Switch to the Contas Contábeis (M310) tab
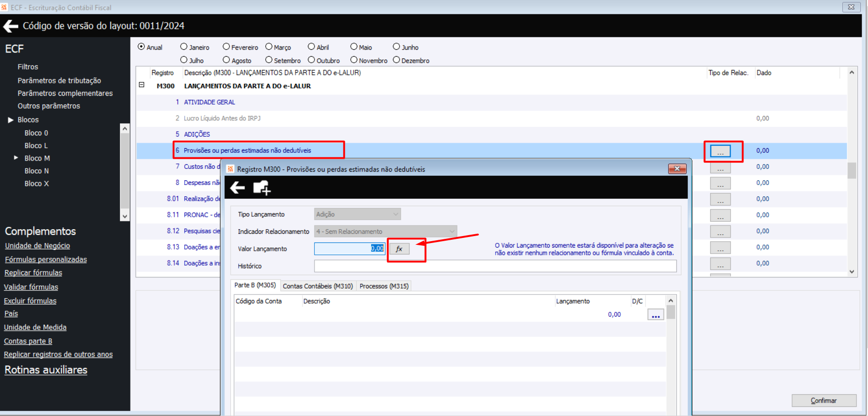Screen dimensions: 868x416 (318, 286)
